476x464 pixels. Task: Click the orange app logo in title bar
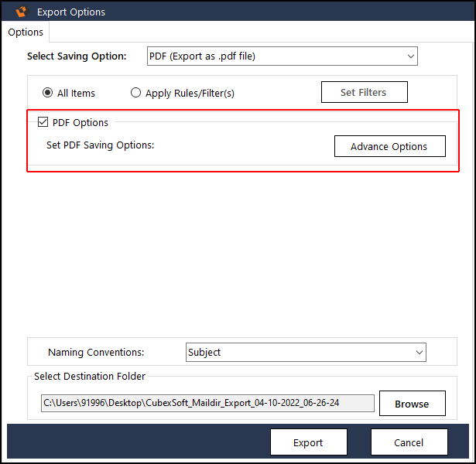pyautogui.click(x=22, y=12)
